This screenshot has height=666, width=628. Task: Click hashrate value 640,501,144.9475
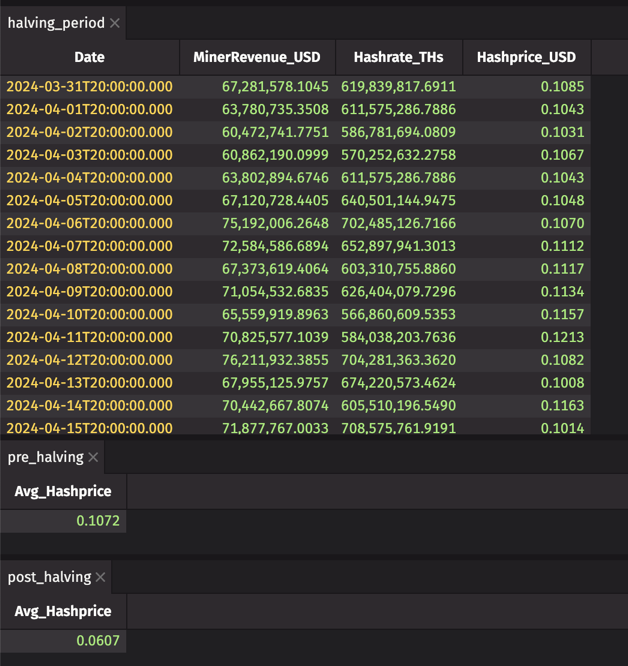pyautogui.click(x=398, y=200)
